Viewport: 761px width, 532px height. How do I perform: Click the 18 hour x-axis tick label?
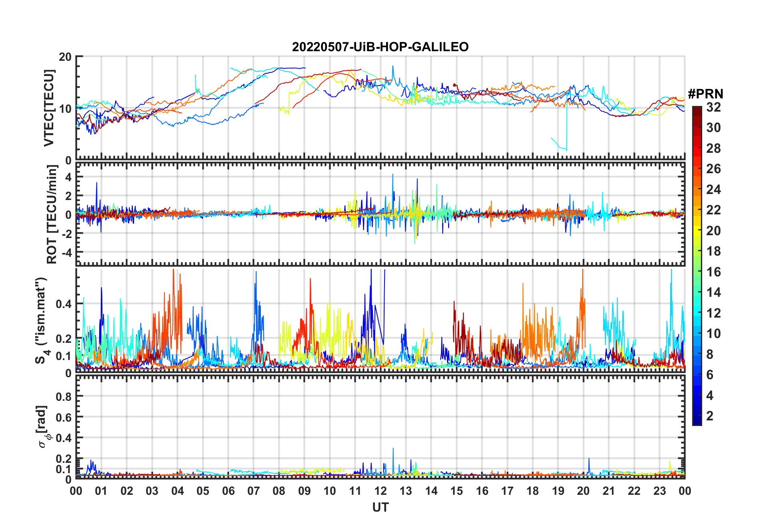coord(533,491)
